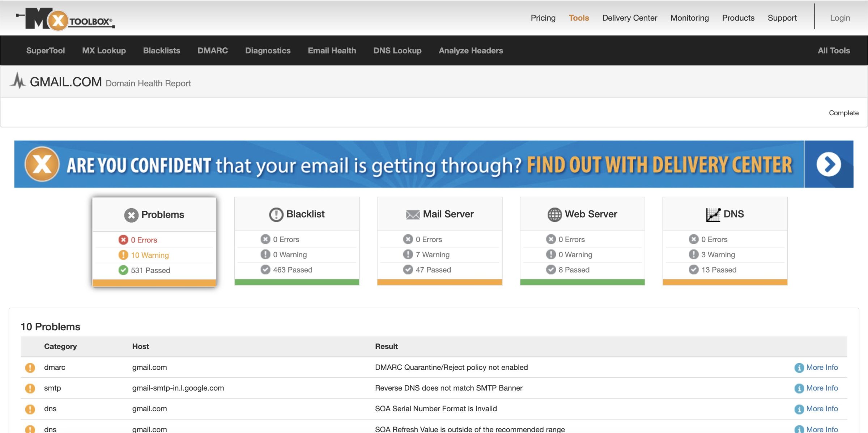Expand the Diagnostics tool menu
The width and height of the screenshot is (868, 433).
(x=267, y=50)
